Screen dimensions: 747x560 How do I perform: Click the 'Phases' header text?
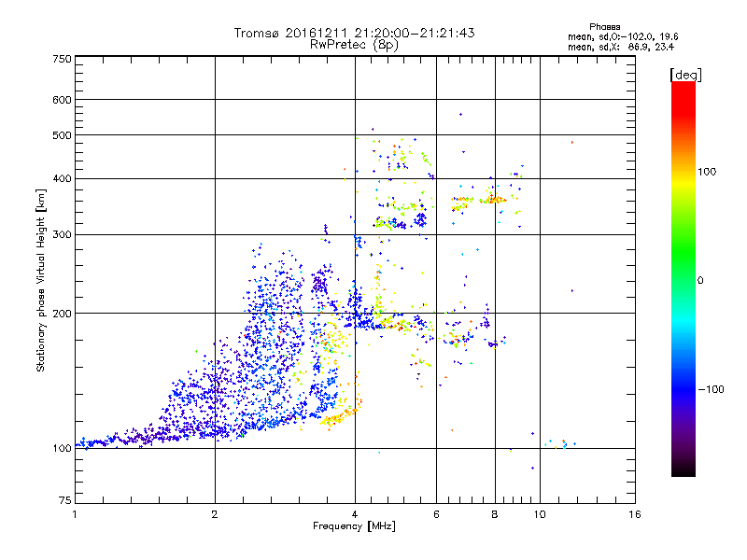[x=604, y=27]
